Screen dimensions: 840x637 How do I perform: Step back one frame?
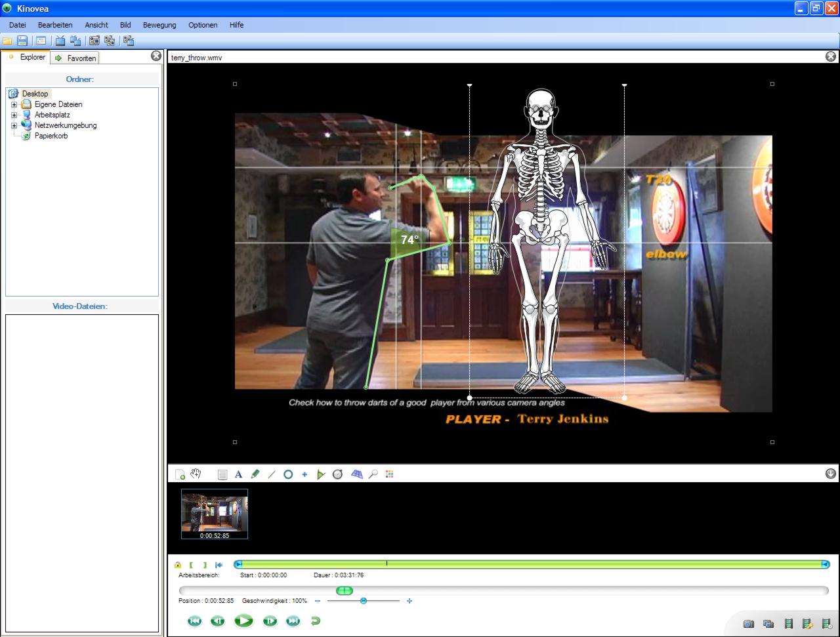pyautogui.click(x=218, y=621)
